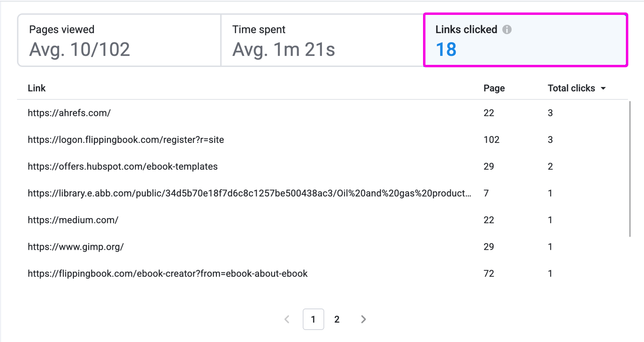Sort by Total clicks column header
The height and width of the screenshot is (342, 644).
571,88
